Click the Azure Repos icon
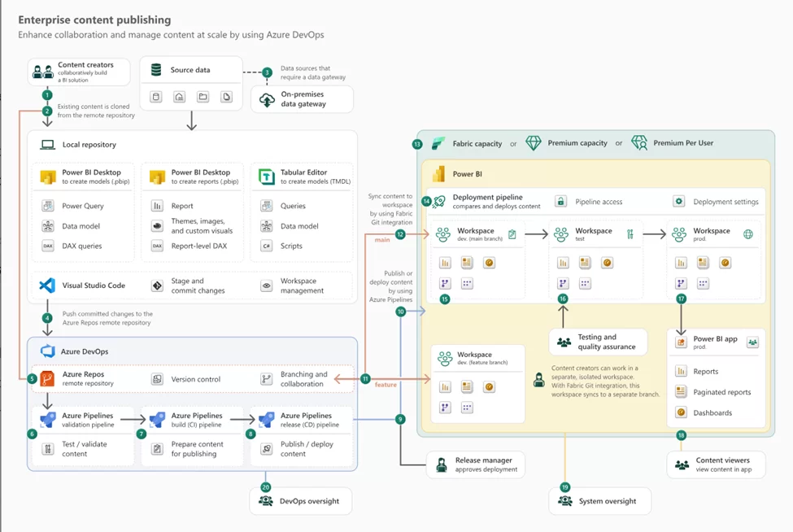The height and width of the screenshot is (532, 793). point(47,378)
